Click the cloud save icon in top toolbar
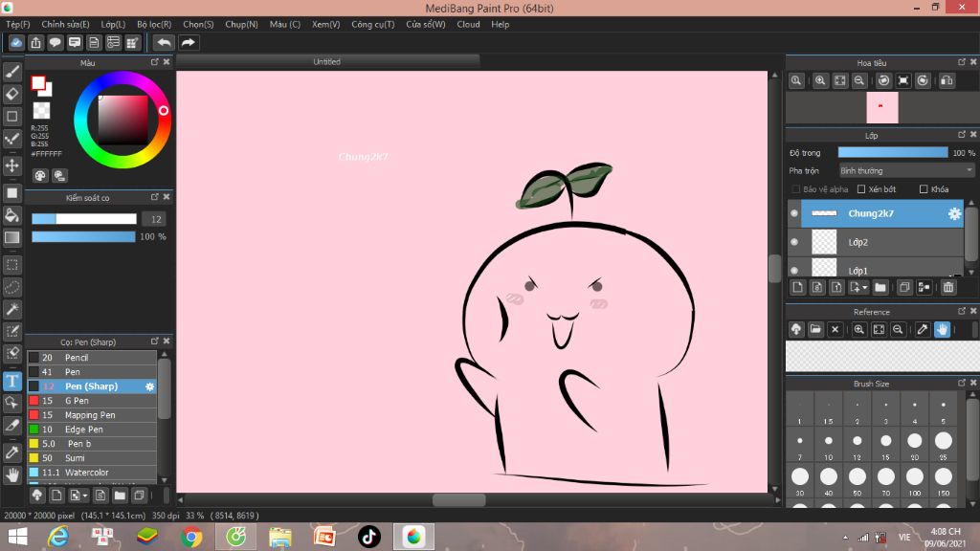This screenshot has width=980, height=551. tap(16, 42)
